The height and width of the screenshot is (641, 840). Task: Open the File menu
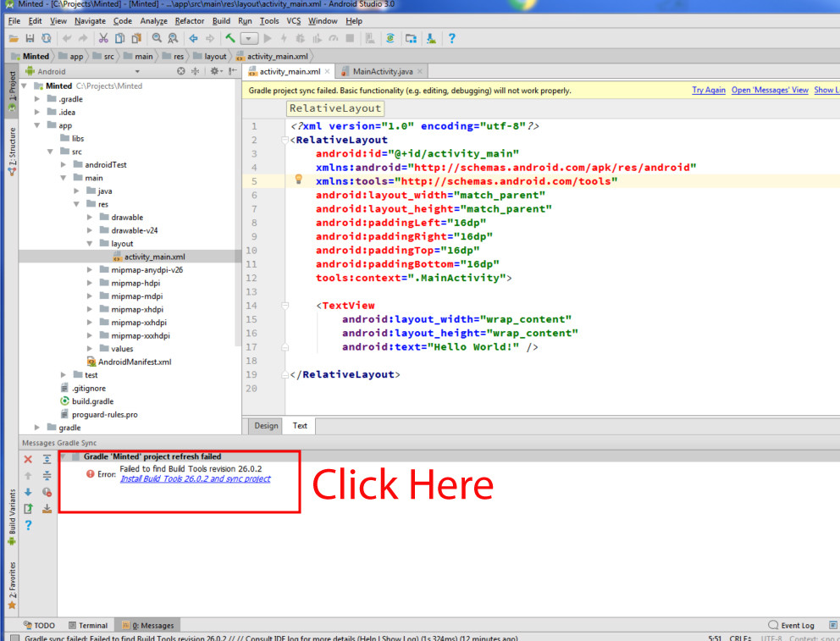(x=14, y=21)
